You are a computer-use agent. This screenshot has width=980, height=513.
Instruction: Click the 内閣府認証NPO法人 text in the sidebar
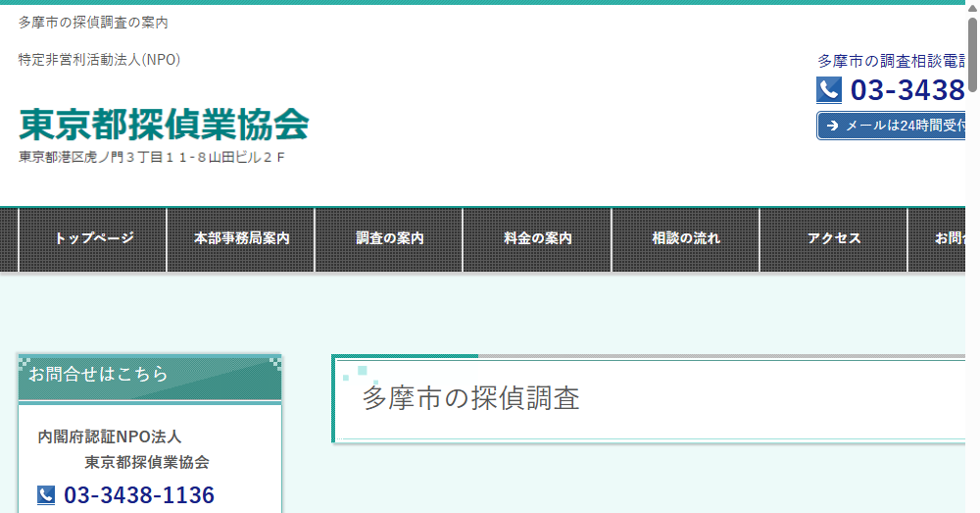(x=110, y=436)
